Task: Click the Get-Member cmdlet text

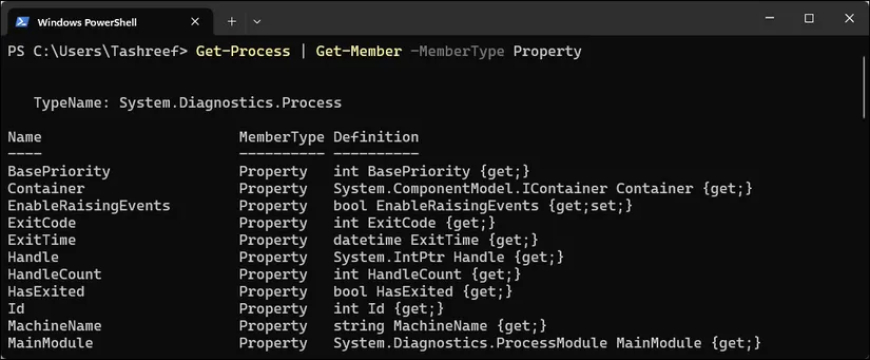Action: pos(358,52)
